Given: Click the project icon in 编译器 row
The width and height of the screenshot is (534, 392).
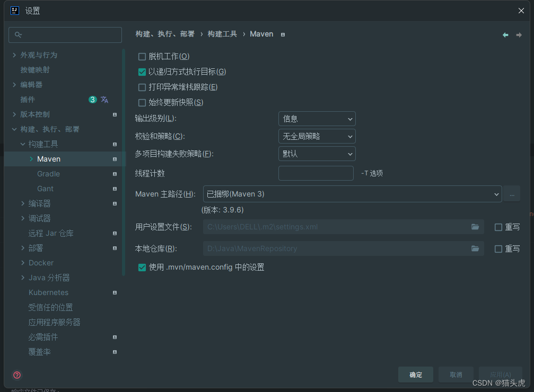Looking at the screenshot, I should (115, 203).
